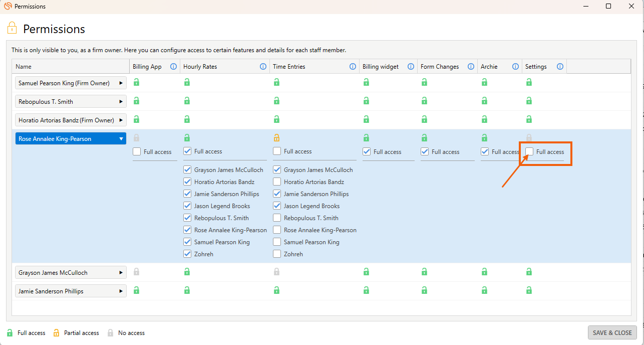Click the Archie info icon
The width and height of the screenshot is (644, 345).
click(515, 66)
